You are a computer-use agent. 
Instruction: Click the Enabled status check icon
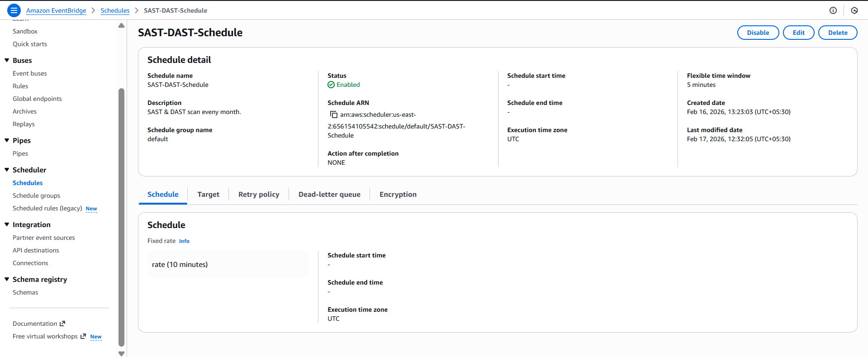coord(331,85)
